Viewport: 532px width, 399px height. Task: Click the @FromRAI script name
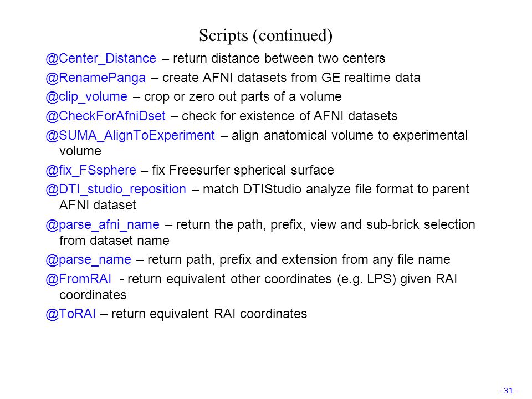(x=78, y=279)
